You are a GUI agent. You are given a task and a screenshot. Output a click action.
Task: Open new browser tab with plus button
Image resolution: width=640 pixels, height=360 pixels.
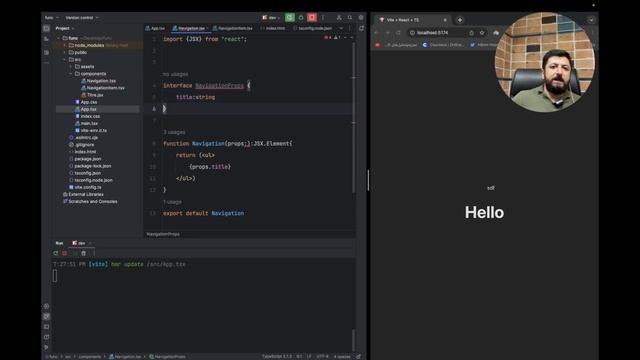[460, 20]
